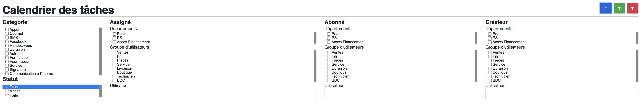This screenshot has width=644, height=104.
Task: Click the Créateur Utilisateur input box
Action: click(562, 94)
